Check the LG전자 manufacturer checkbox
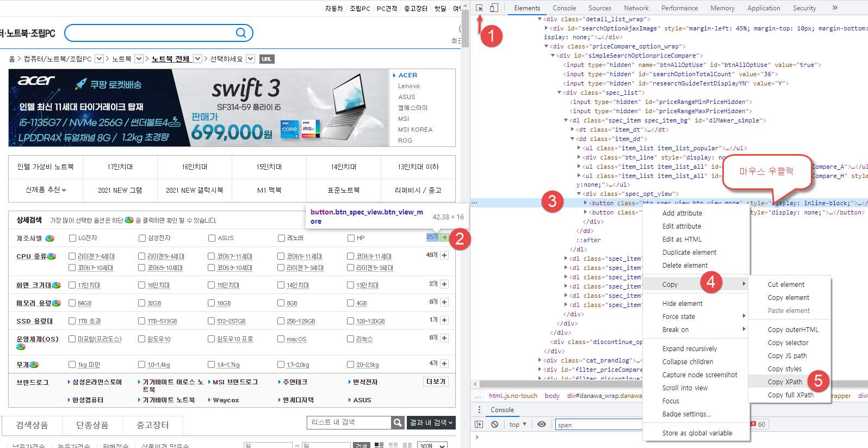 pyautogui.click(x=72, y=238)
